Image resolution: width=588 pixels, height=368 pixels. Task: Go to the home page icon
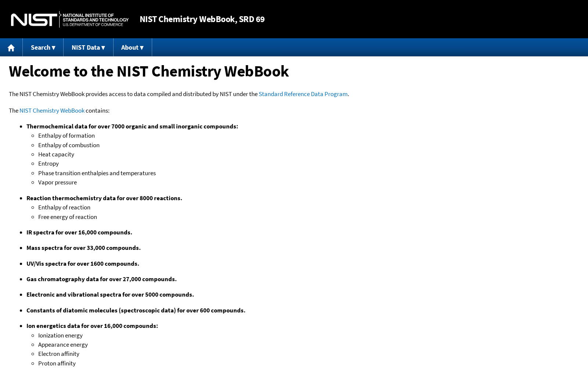11,47
